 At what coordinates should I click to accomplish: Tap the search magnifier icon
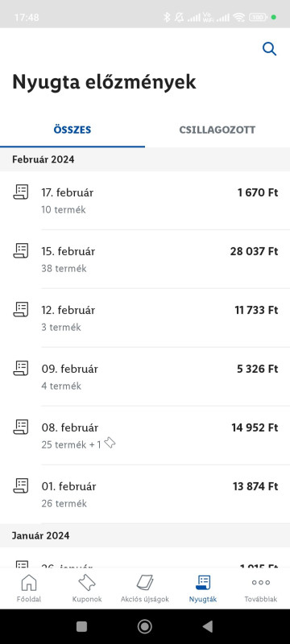(x=270, y=49)
